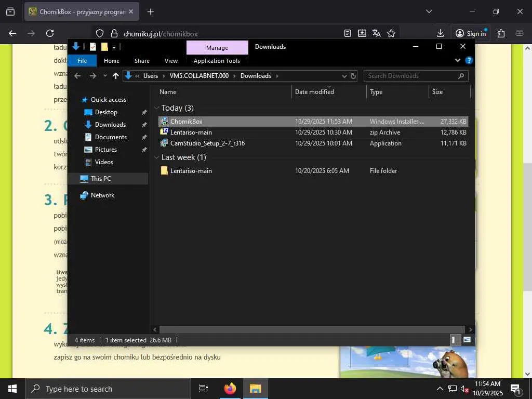Sort files by Size column
Viewport: 532px width, 399px height.
[x=449, y=92]
